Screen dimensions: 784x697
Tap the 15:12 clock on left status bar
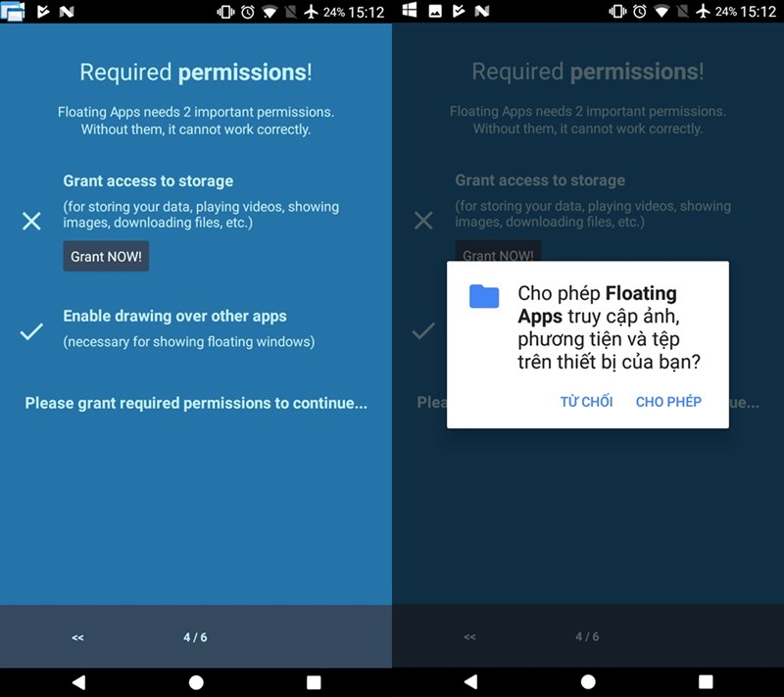(367, 12)
